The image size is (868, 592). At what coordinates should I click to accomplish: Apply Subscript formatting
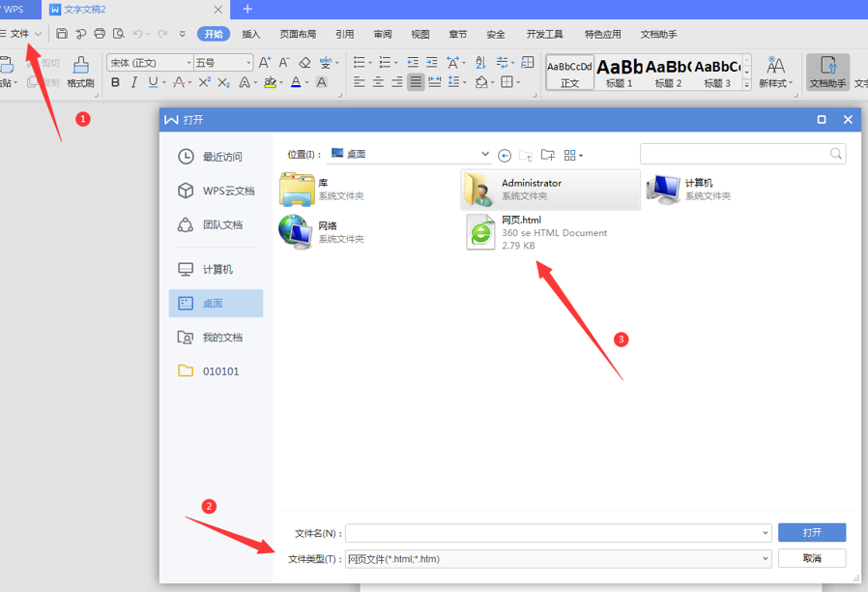[223, 82]
